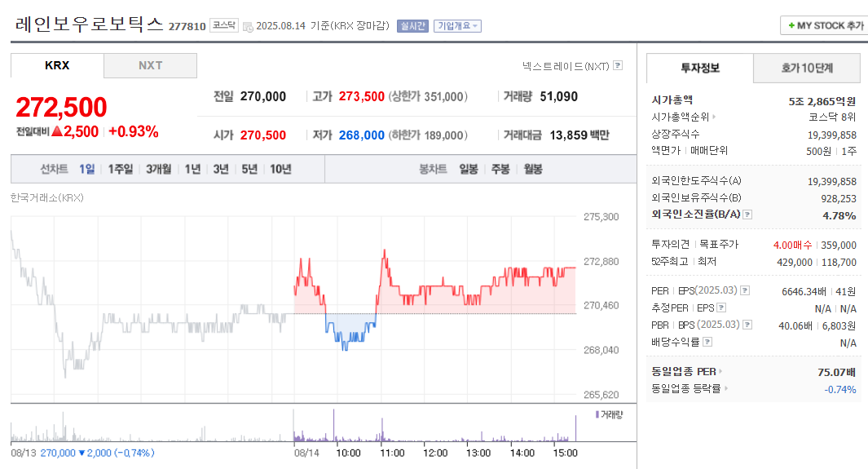Click the 4.00매수 investment opinion
868x469 pixels.
(x=792, y=245)
